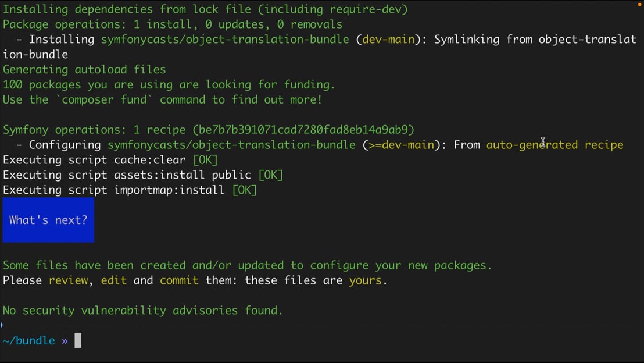Click the "Generating autoload files" line

pos(84,70)
